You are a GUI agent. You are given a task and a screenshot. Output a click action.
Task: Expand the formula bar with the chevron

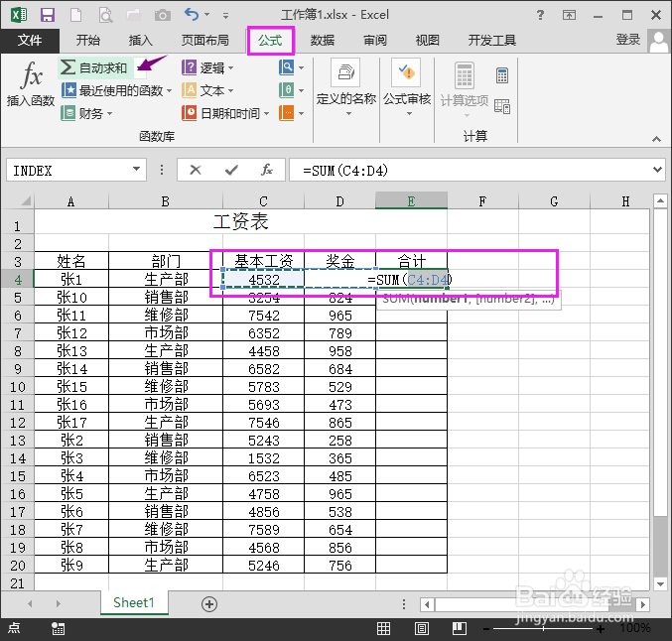[657, 170]
